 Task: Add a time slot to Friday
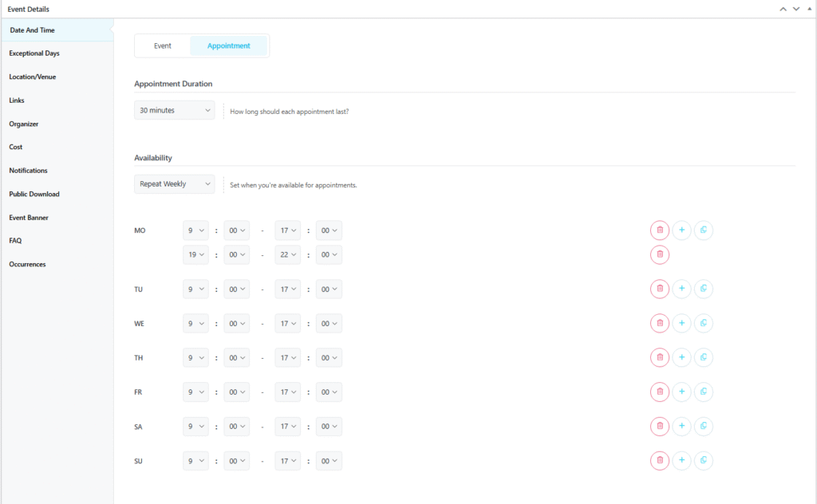(681, 392)
